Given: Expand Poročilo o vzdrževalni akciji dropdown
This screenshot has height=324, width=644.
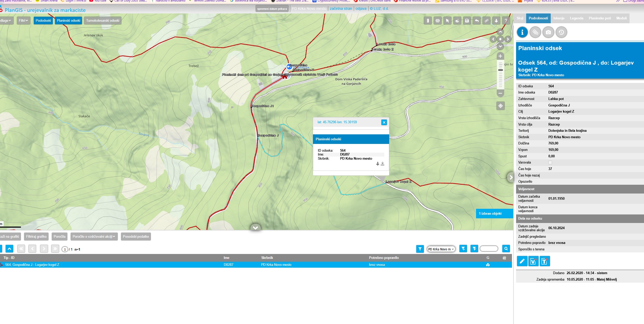Looking at the screenshot, I should point(94,236).
